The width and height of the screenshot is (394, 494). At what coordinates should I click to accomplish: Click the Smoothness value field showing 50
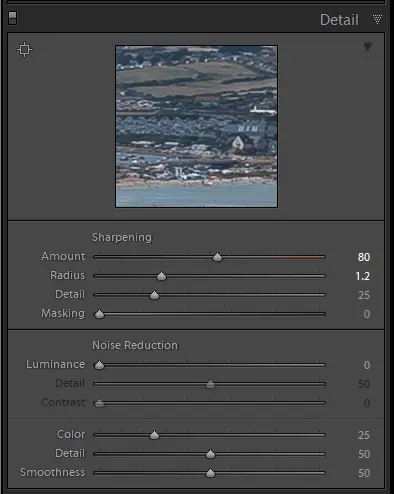click(364, 473)
